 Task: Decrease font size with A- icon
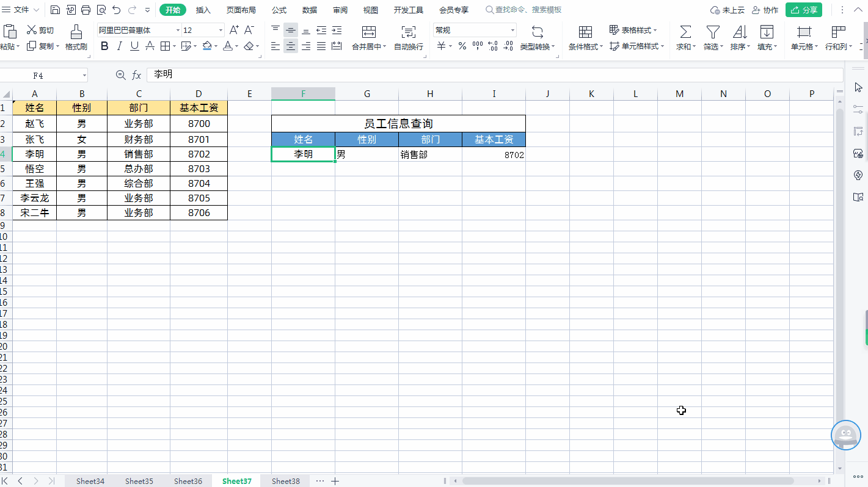(249, 30)
